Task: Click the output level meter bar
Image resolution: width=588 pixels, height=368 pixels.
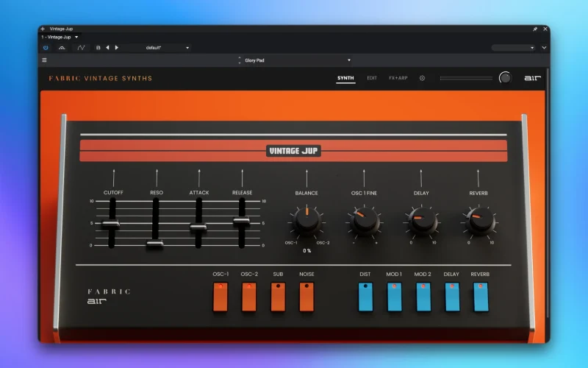Action: (466, 78)
